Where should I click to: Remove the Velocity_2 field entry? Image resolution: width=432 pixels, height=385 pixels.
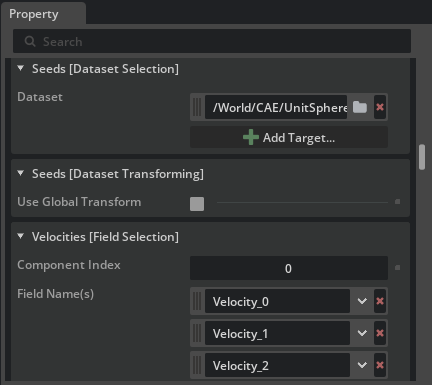click(380, 365)
